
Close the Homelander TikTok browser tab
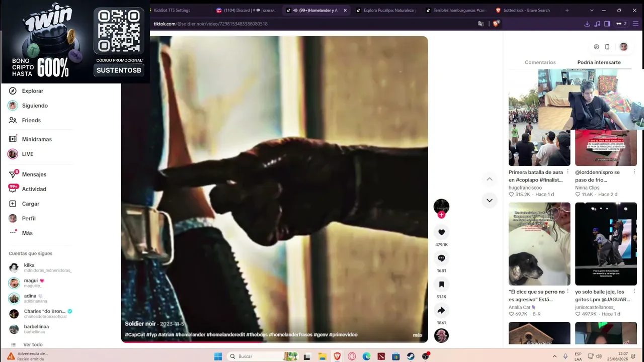(345, 10)
